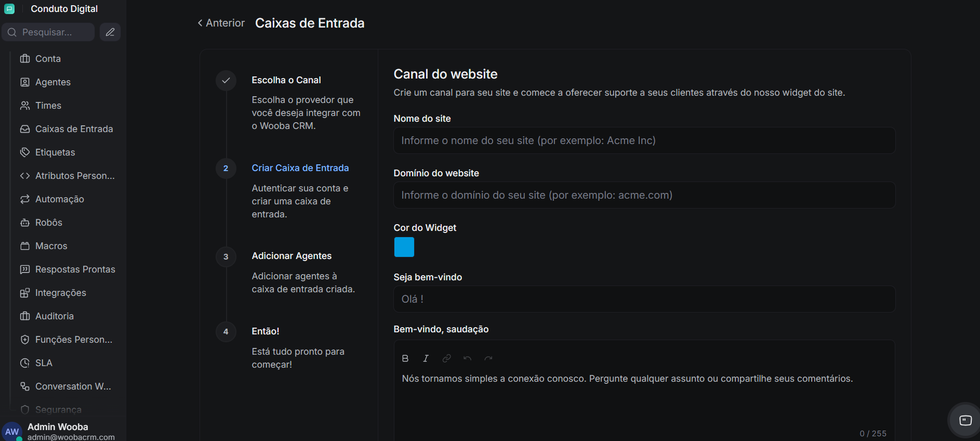Toggle italic formatting in greeting editor

(x=426, y=358)
